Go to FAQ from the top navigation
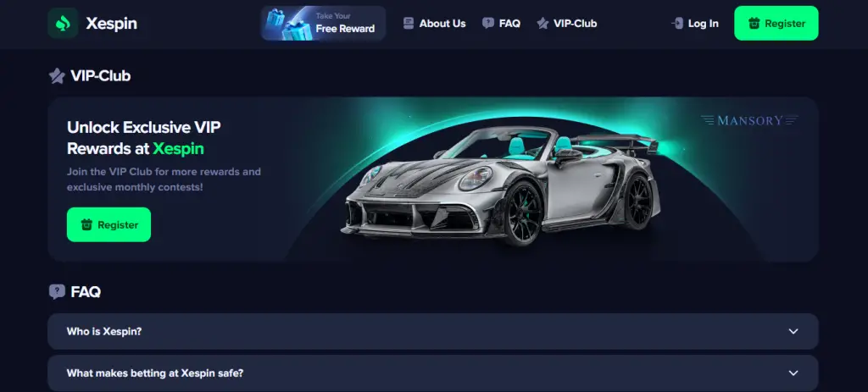This screenshot has width=868, height=392. click(x=501, y=23)
